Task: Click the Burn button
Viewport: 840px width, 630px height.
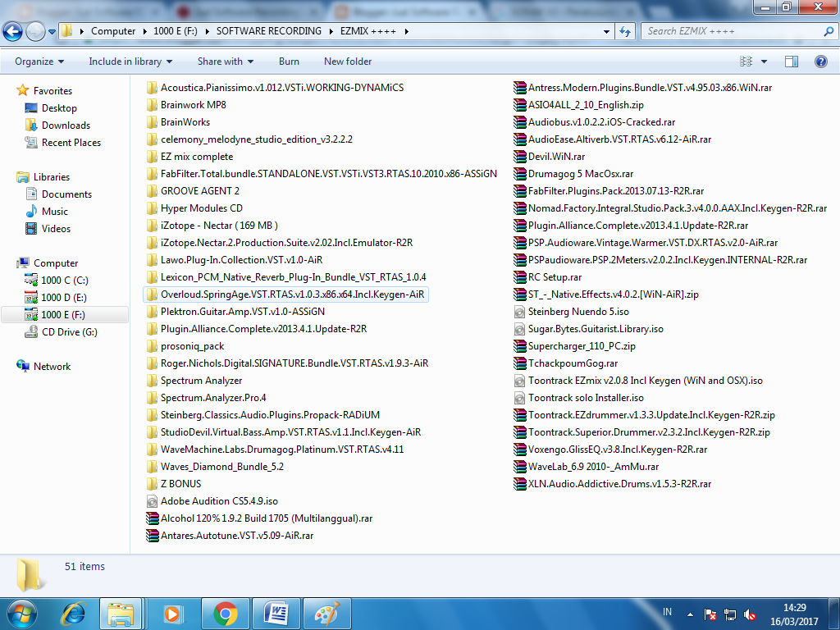Action: 289,62
